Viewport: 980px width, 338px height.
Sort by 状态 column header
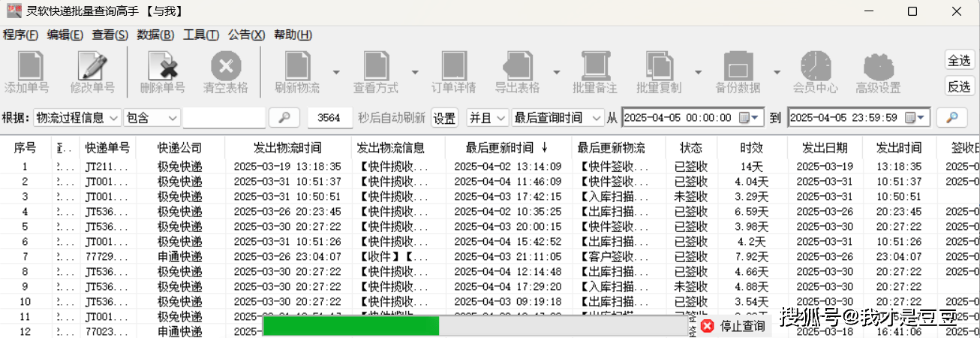691,147
